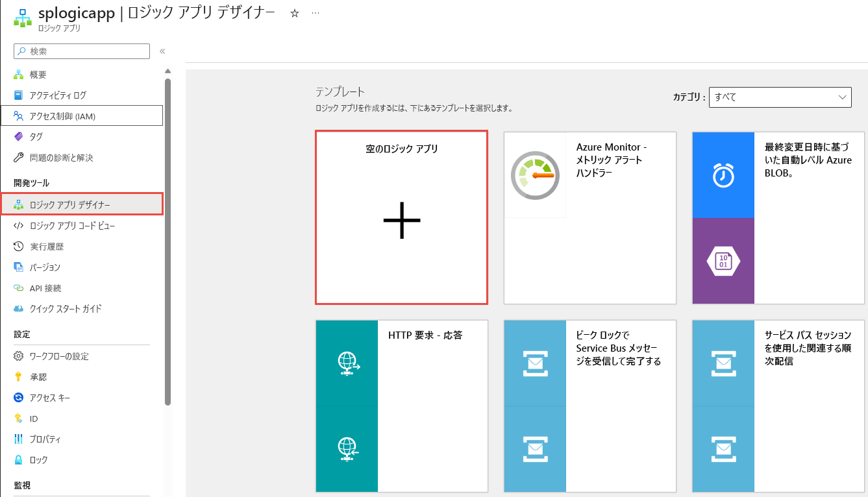Click the gear icon for ワークフローの設定
Viewport: 868px width, 497px height.
19,356
